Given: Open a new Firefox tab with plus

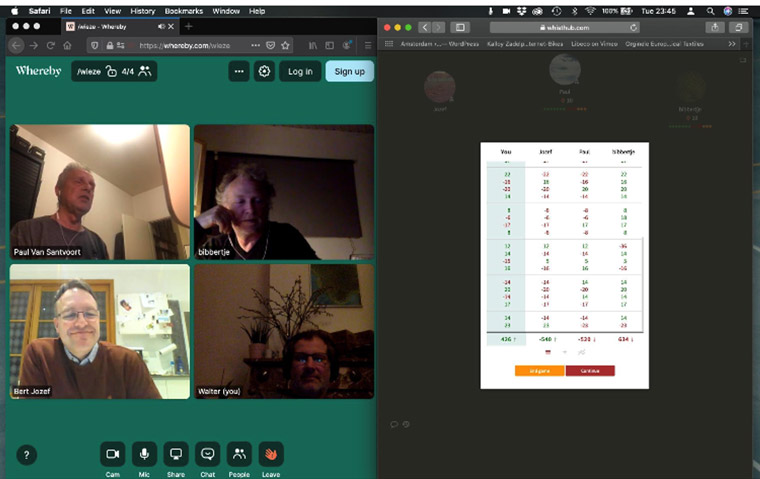Looking at the screenshot, I should pos(189,26).
